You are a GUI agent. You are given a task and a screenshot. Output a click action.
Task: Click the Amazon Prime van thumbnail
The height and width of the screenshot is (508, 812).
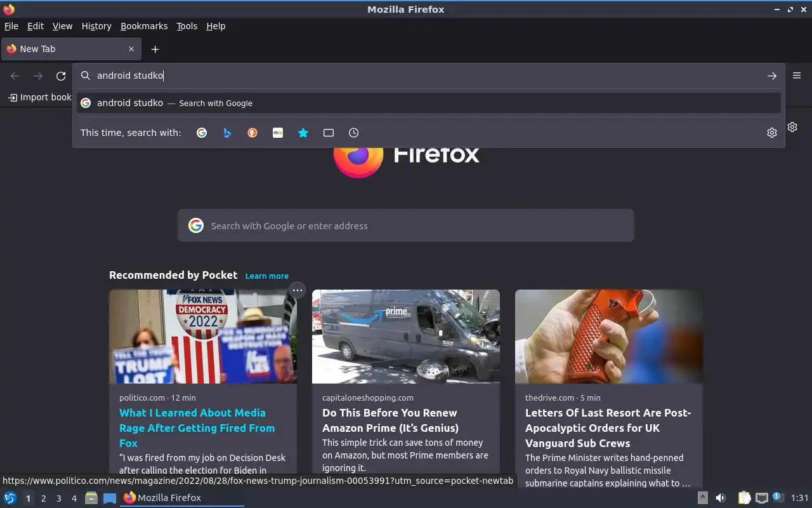coord(406,337)
